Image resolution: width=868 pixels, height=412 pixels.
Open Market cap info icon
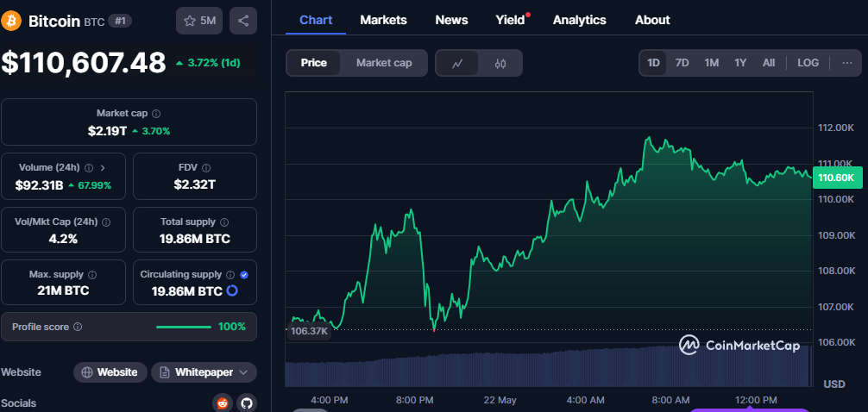tap(157, 114)
